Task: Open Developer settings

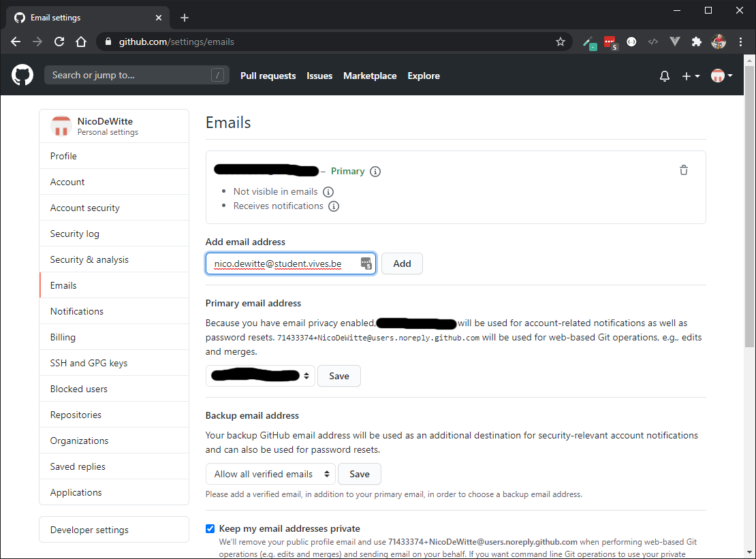Action: pos(114,530)
